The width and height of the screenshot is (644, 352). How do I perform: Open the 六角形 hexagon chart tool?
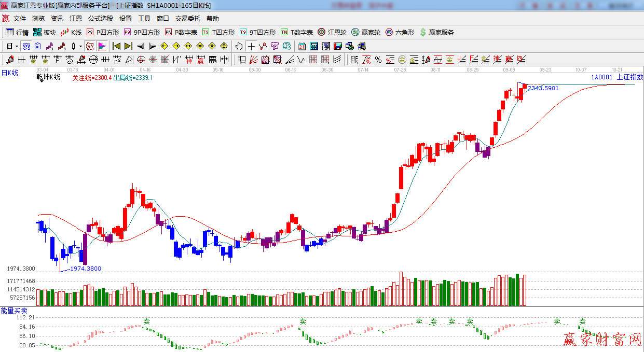pos(400,32)
